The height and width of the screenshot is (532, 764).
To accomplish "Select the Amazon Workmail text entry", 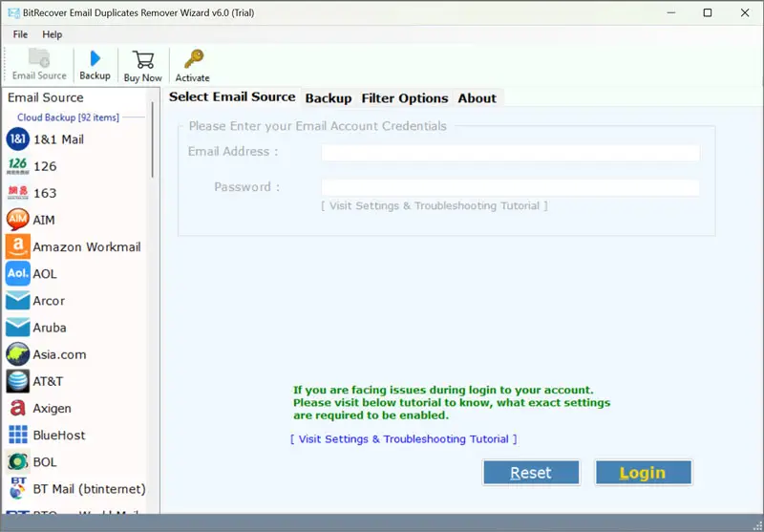I will click(87, 246).
